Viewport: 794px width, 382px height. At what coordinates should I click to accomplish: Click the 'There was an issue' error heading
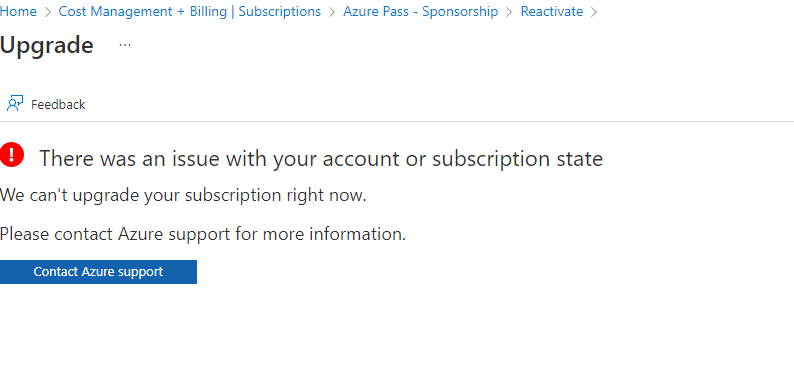[x=321, y=159]
